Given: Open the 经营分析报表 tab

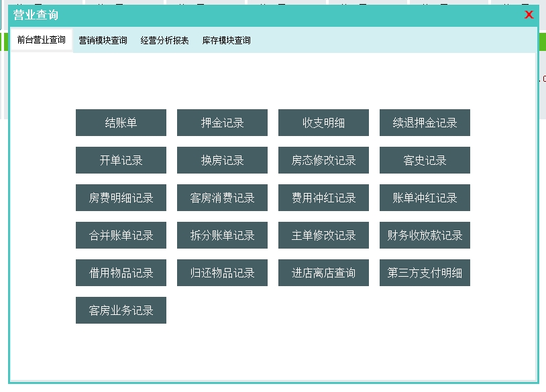Looking at the screenshot, I should (x=164, y=41).
